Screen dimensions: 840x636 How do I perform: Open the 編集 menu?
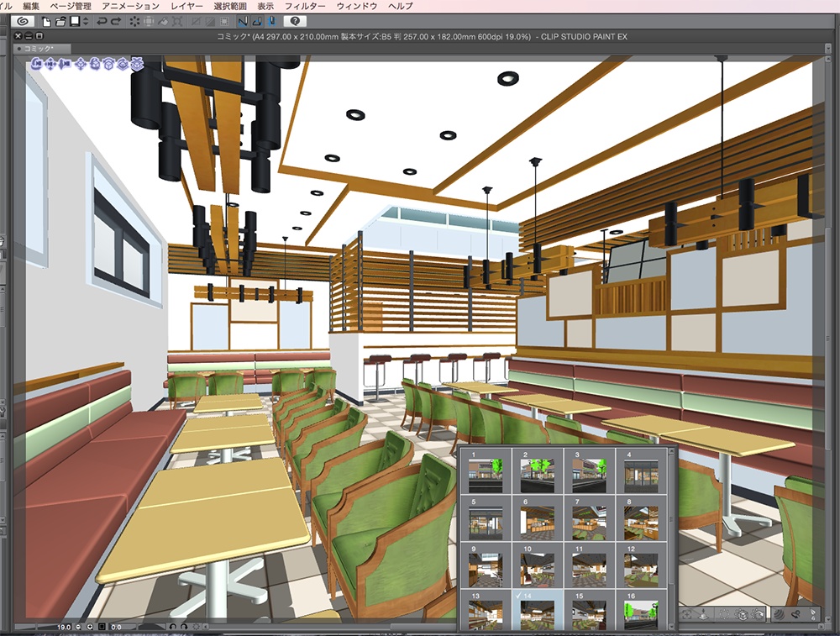point(31,6)
